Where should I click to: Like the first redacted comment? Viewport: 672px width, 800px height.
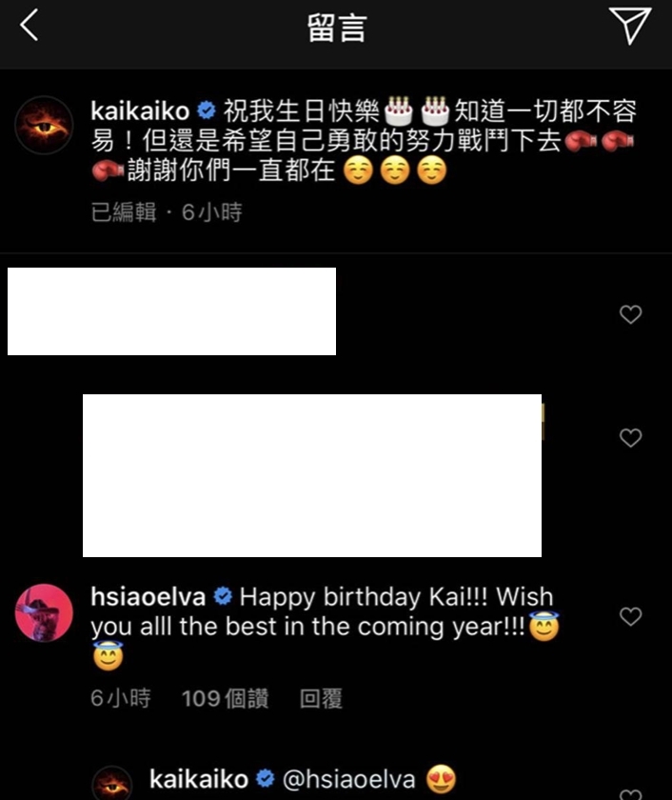tap(630, 314)
